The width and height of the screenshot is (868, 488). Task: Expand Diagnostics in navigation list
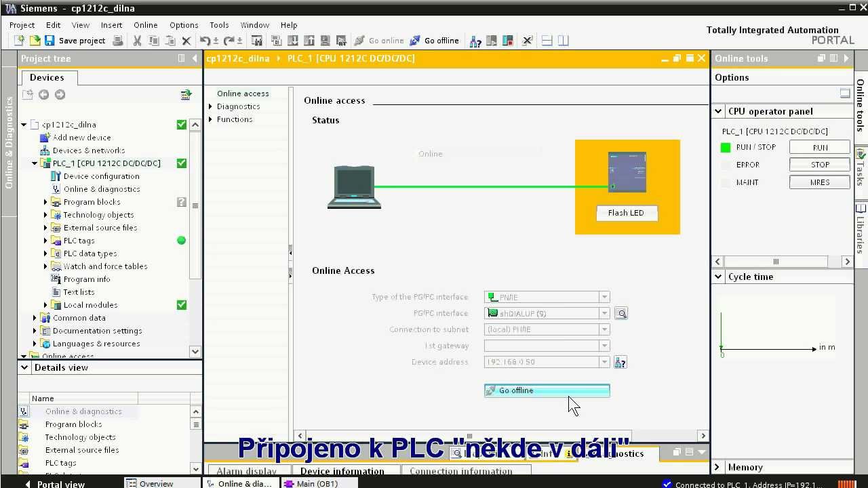pyautogui.click(x=210, y=106)
